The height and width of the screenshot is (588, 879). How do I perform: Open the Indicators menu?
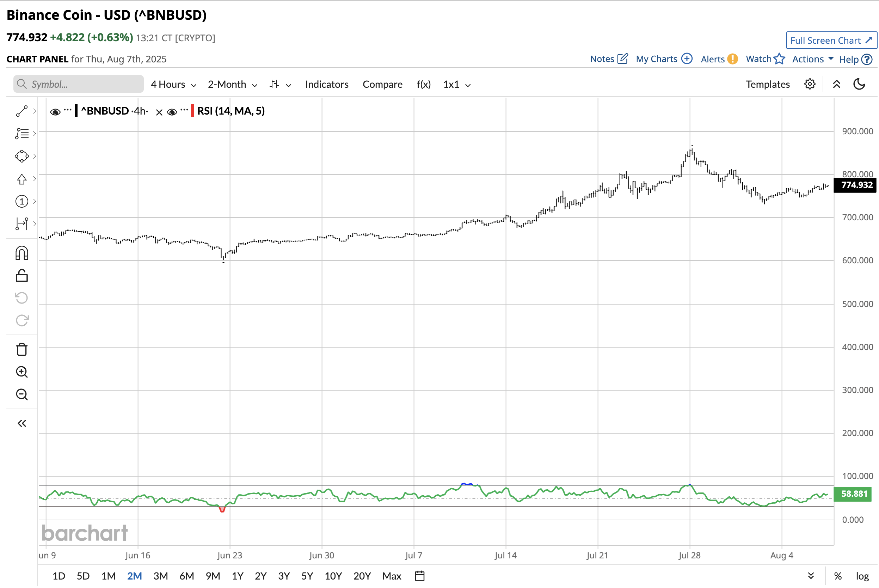click(x=326, y=84)
